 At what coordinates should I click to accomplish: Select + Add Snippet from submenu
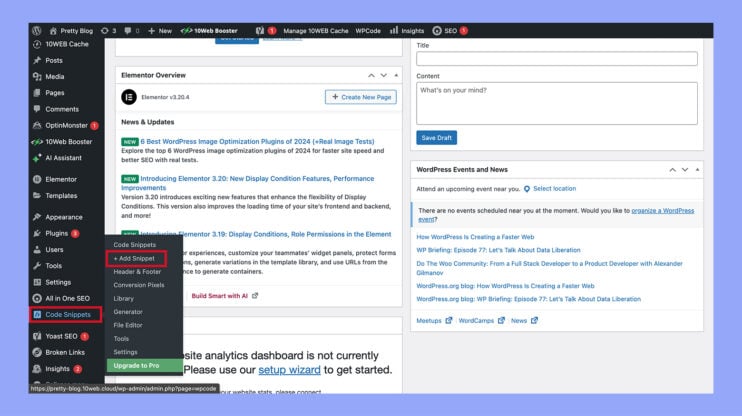coord(133,258)
